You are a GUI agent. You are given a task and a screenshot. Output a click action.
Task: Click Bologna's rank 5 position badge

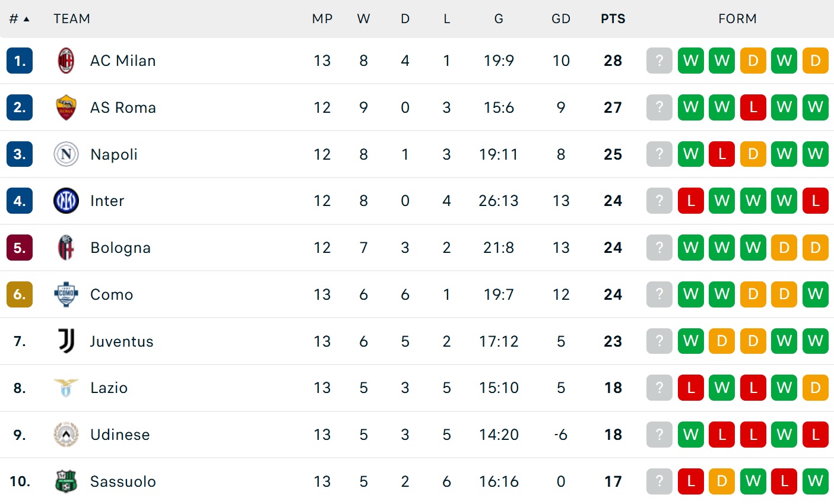click(20, 248)
